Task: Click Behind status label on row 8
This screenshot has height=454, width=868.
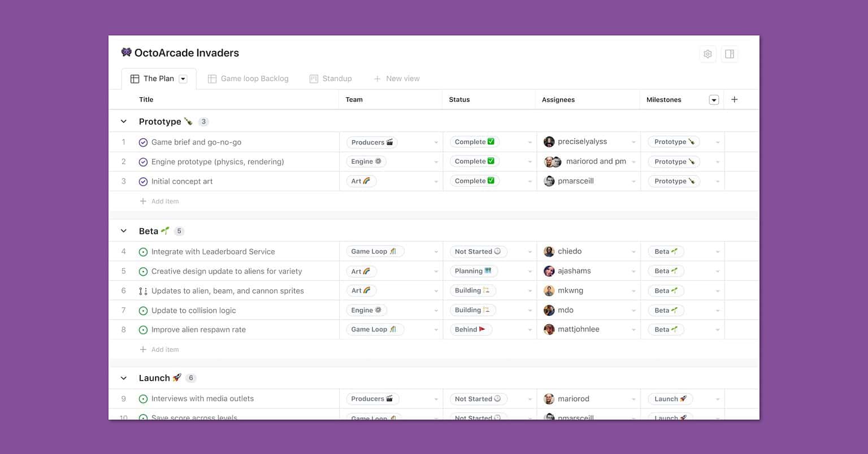Action: click(470, 330)
